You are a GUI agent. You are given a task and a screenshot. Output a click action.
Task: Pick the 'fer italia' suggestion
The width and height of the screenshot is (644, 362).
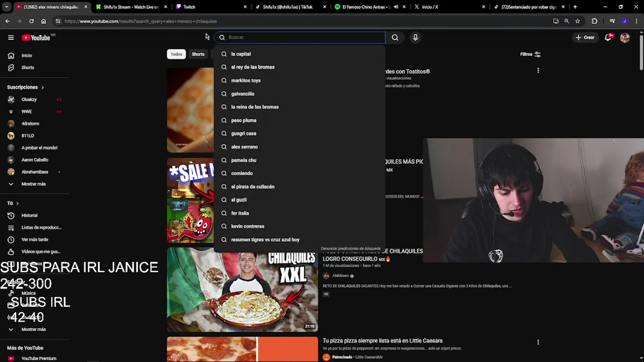pyautogui.click(x=300, y=213)
